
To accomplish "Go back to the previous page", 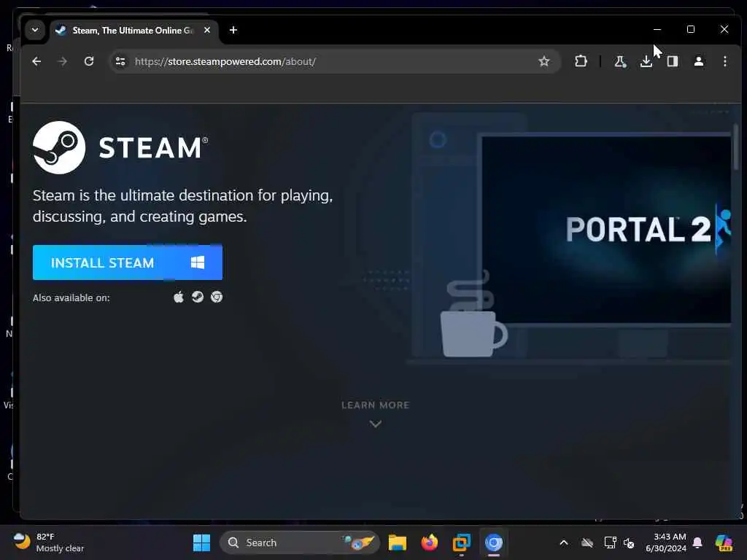I will tap(36, 61).
